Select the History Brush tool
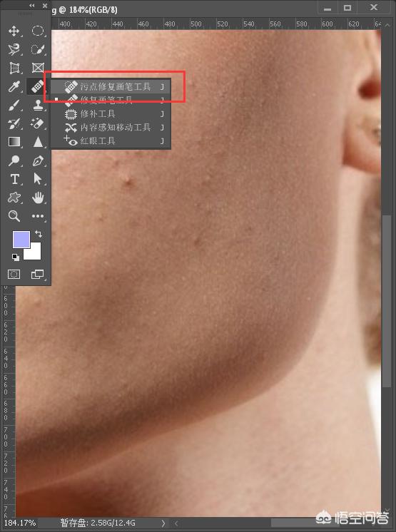Screen dimensions: 396x532 click(14, 123)
